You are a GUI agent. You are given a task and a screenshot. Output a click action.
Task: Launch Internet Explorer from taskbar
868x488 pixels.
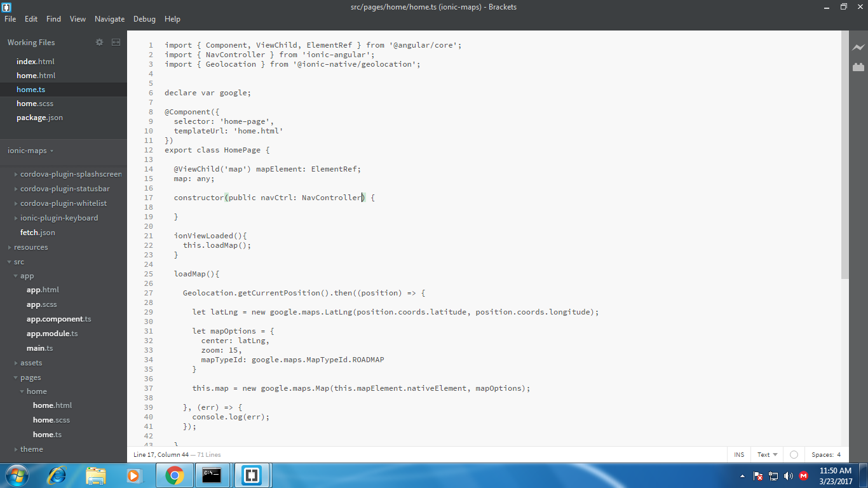coord(57,475)
